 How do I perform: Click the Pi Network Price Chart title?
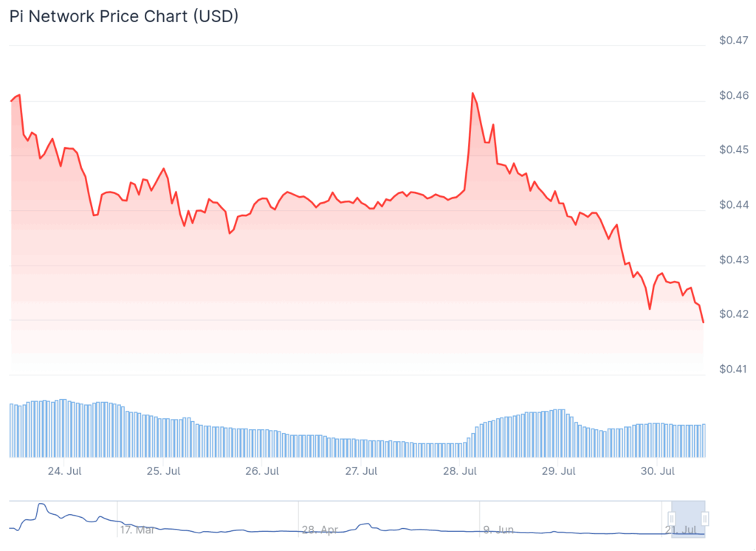tap(124, 16)
